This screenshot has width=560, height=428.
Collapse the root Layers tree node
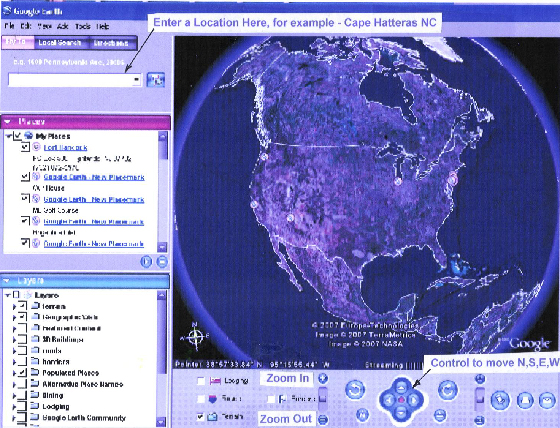pyautogui.click(x=8, y=295)
